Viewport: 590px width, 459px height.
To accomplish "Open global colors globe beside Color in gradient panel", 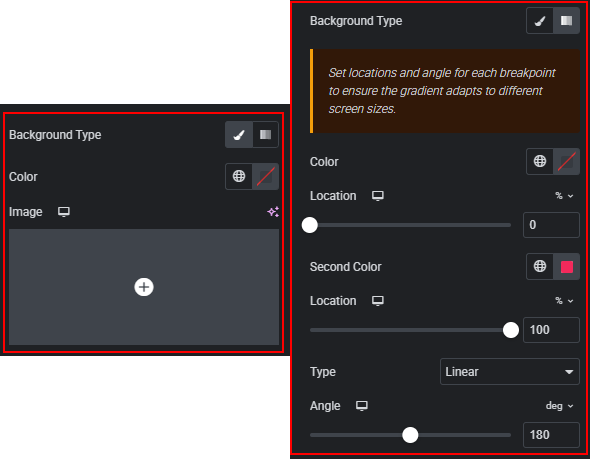I will point(540,161).
